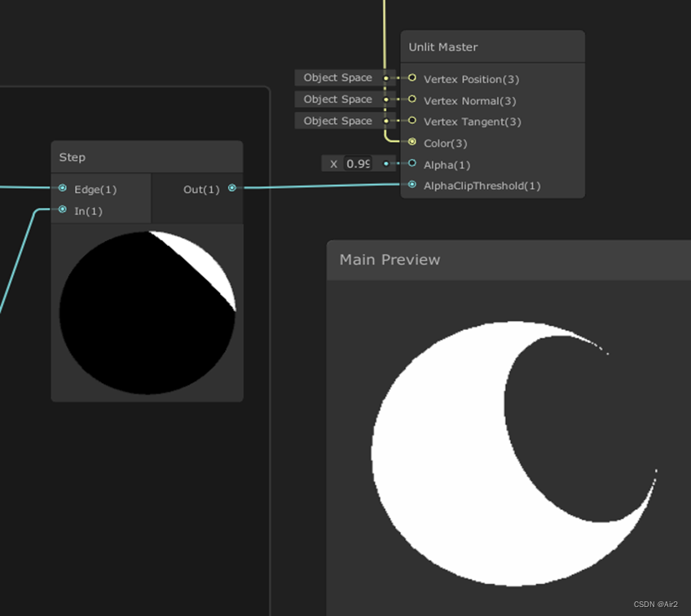Screen dimensions: 691x616
Task: Click the Step node Out(1) output port
Action: (232, 188)
